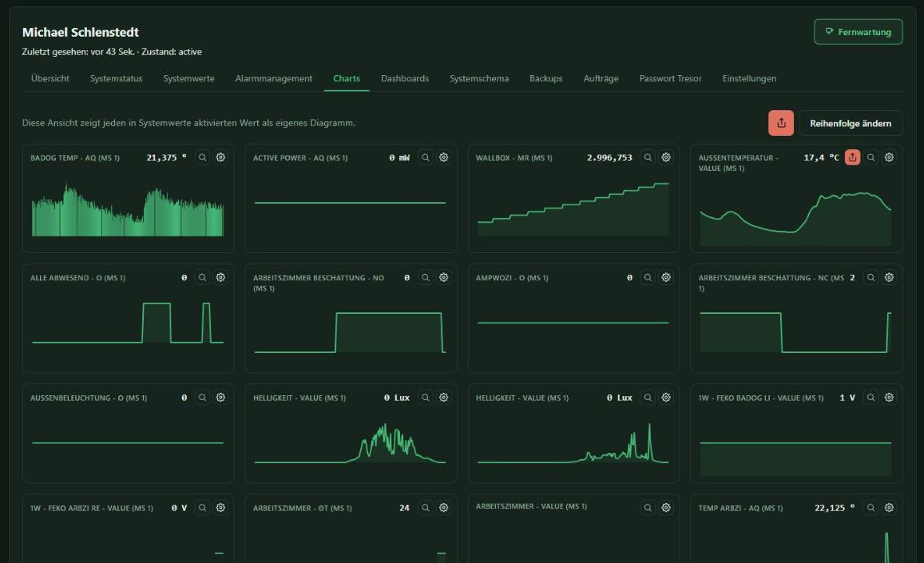Viewport: 924px width, 563px height.
Task: Zoom ALLE ABWESEND chart with magnifier
Action: coord(202,277)
